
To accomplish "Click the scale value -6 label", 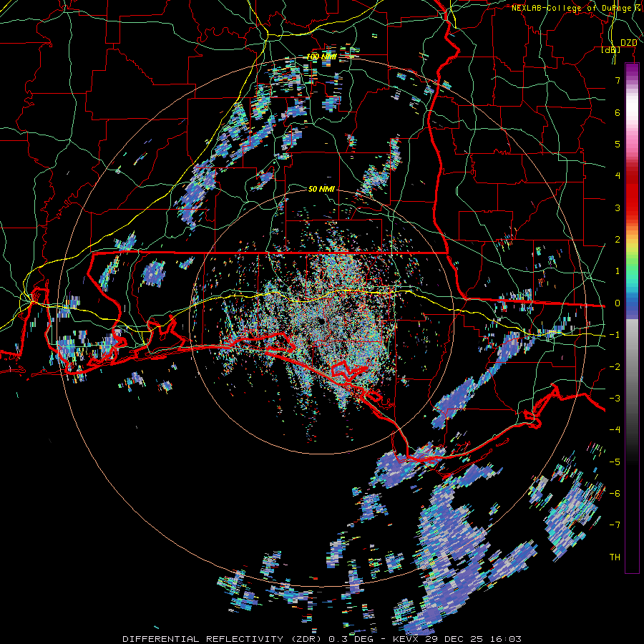I will (615, 493).
